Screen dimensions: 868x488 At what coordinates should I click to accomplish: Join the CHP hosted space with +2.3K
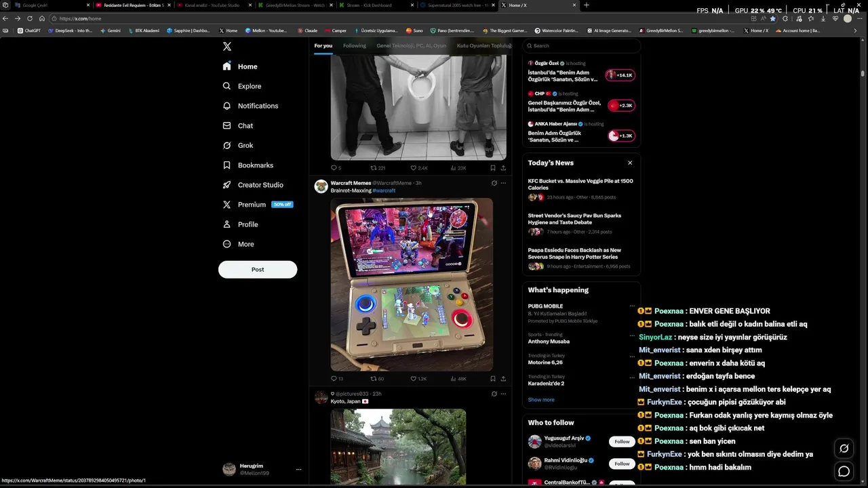point(621,106)
